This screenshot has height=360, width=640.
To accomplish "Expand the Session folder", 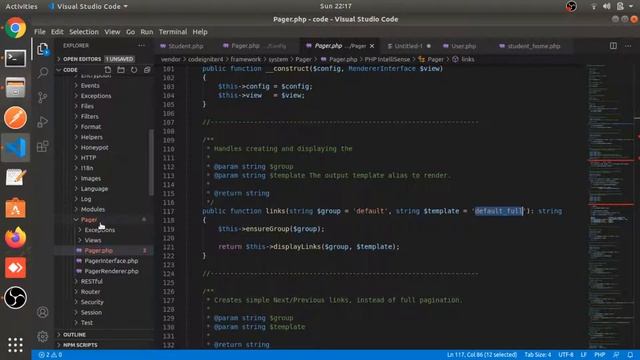I will pyautogui.click(x=91, y=312).
